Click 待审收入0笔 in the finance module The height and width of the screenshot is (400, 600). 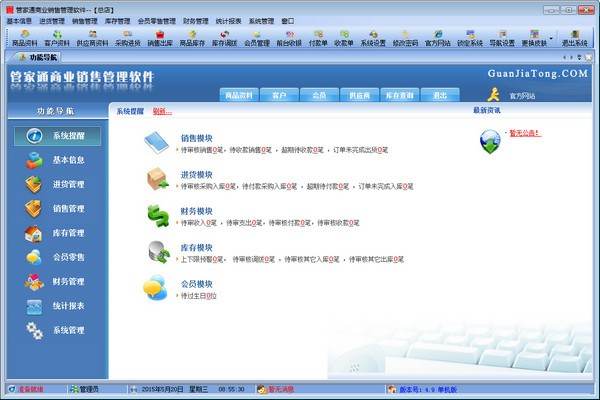(x=199, y=223)
